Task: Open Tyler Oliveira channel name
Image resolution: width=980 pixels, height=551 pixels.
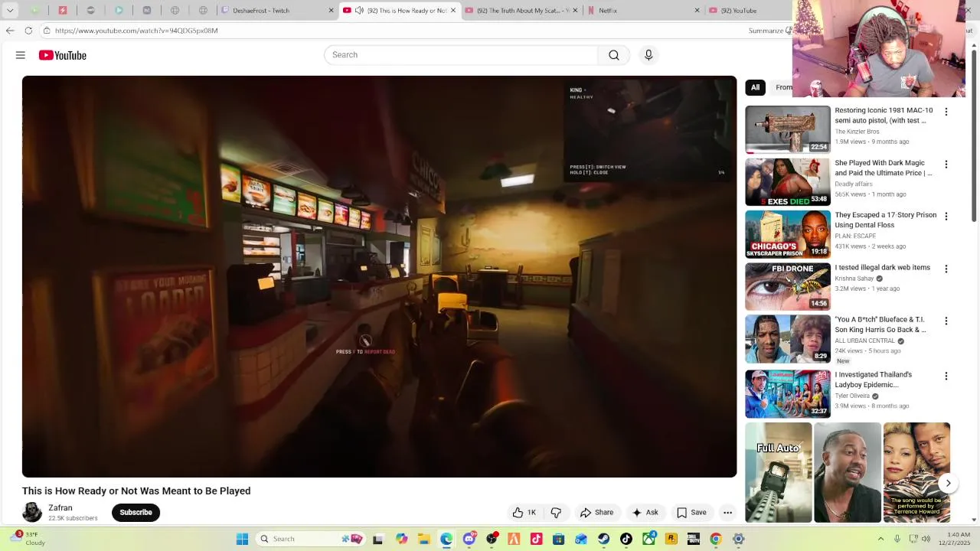Action: (852, 396)
